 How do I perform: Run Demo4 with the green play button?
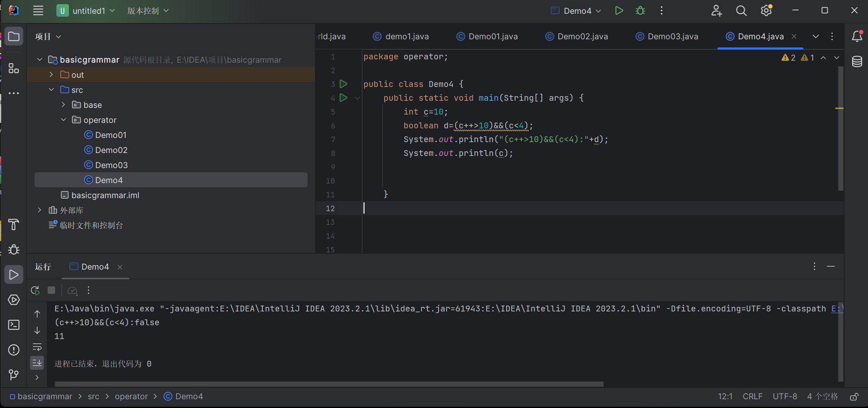pyautogui.click(x=619, y=11)
